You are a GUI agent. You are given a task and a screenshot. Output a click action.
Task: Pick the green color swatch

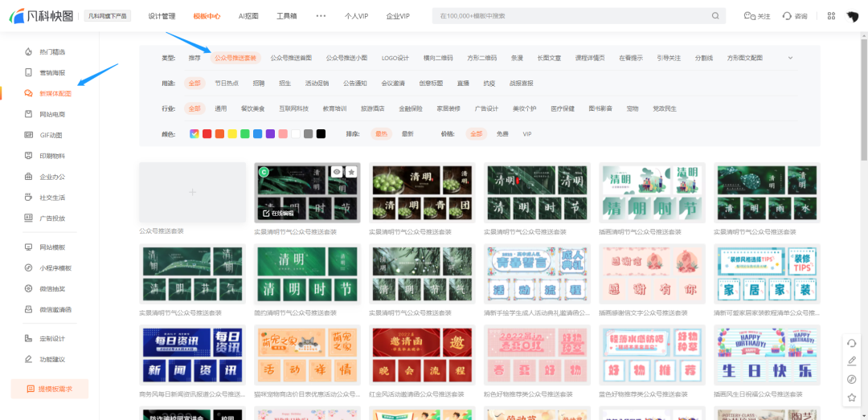click(x=244, y=134)
